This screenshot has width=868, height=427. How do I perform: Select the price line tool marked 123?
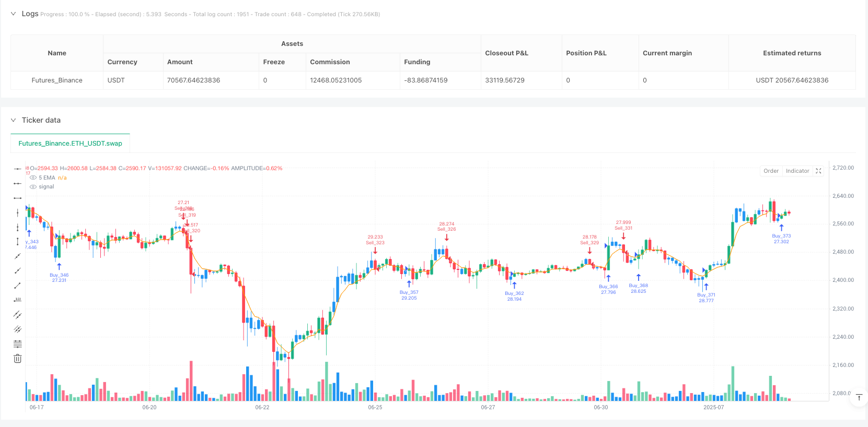coord(18,300)
